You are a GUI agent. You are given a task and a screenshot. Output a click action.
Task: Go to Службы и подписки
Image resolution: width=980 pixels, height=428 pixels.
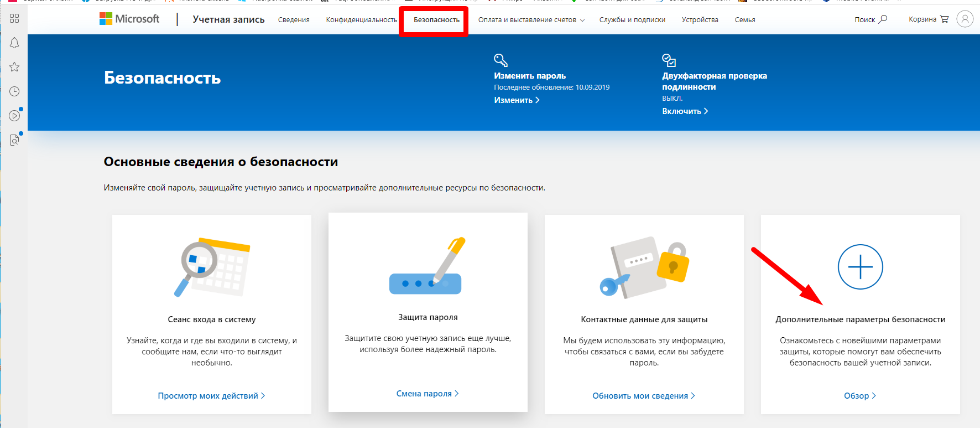[632, 20]
